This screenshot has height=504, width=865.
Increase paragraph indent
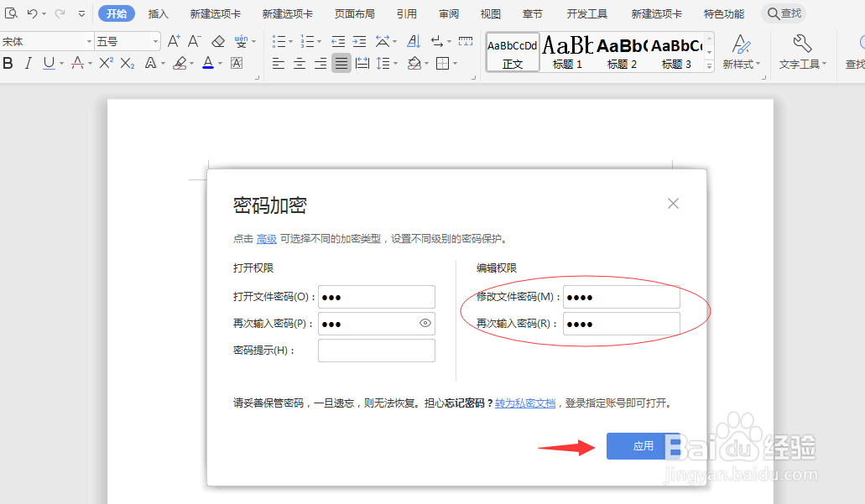[x=360, y=41]
